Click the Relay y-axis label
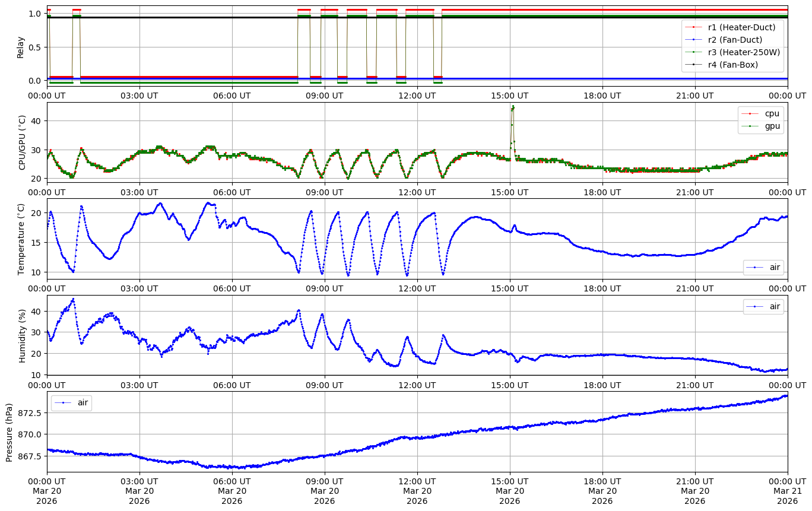 pos(21,46)
